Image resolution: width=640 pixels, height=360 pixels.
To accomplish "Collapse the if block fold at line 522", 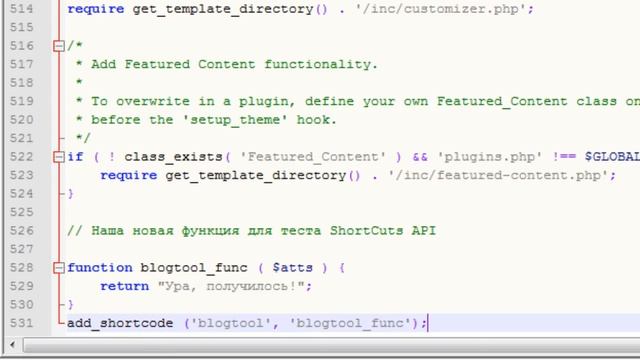I will point(59,157).
